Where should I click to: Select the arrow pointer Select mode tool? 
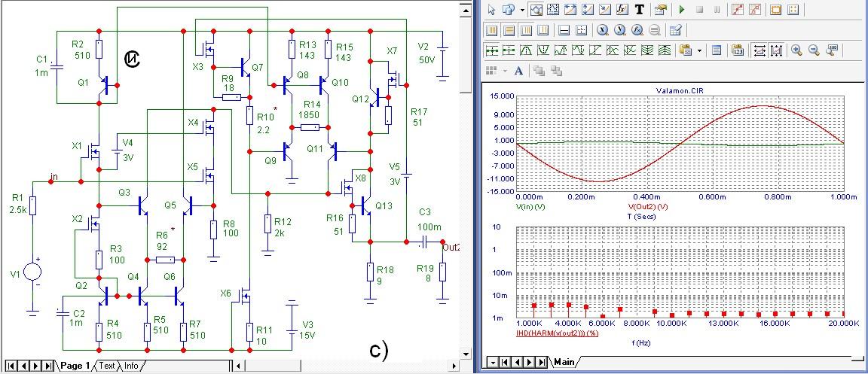pyautogui.click(x=491, y=9)
